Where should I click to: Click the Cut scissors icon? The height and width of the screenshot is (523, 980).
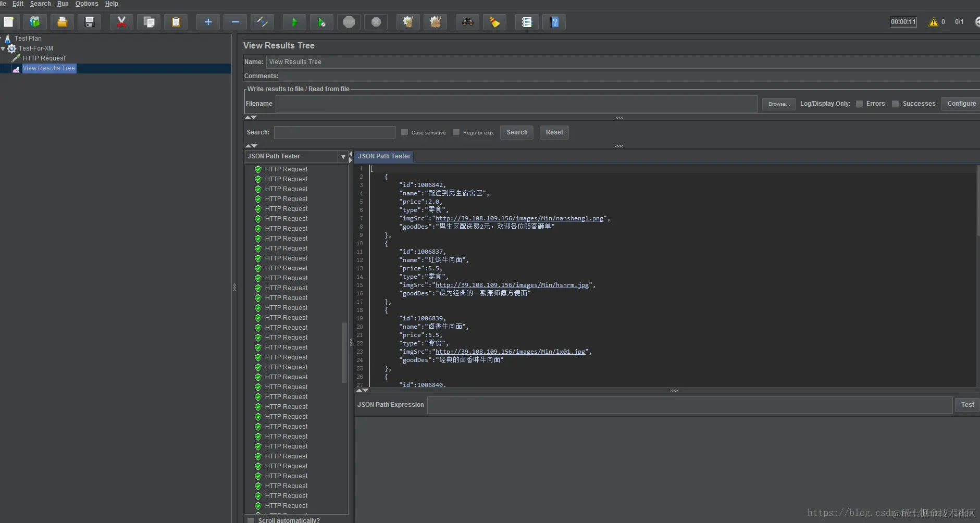click(x=121, y=22)
